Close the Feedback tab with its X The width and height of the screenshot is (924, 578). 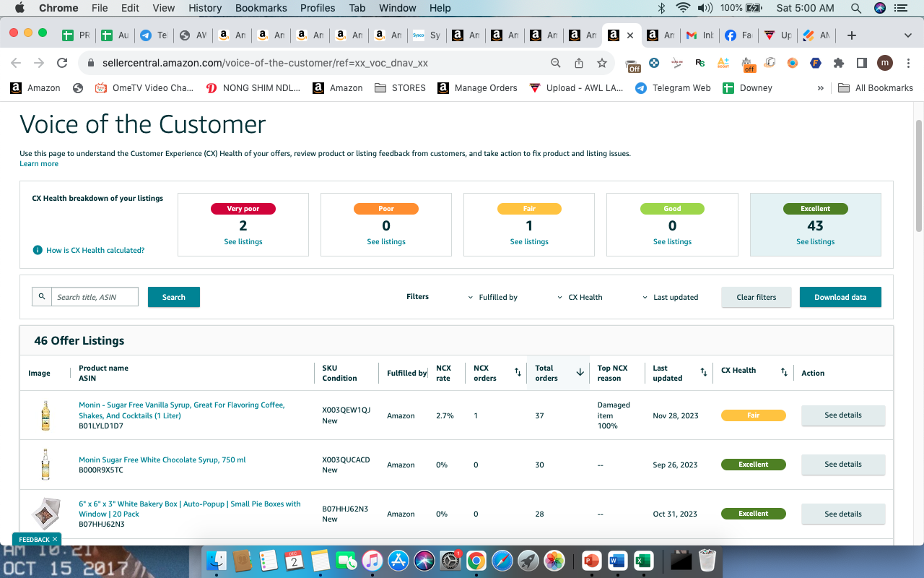(55, 539)
